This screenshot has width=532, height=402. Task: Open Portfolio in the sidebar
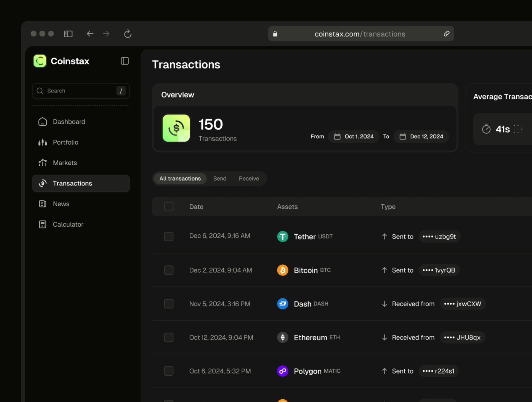click(x=81, y=142)
